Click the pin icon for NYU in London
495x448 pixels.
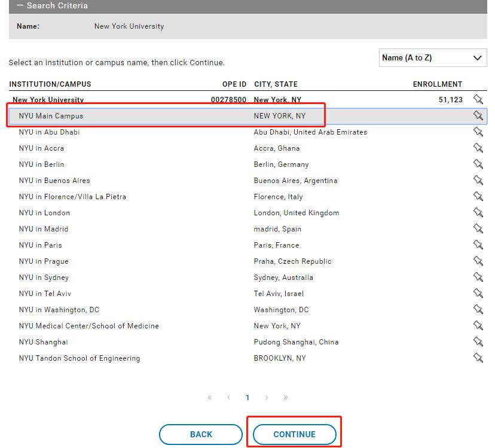pyautogui.click(x=478, y=212)
